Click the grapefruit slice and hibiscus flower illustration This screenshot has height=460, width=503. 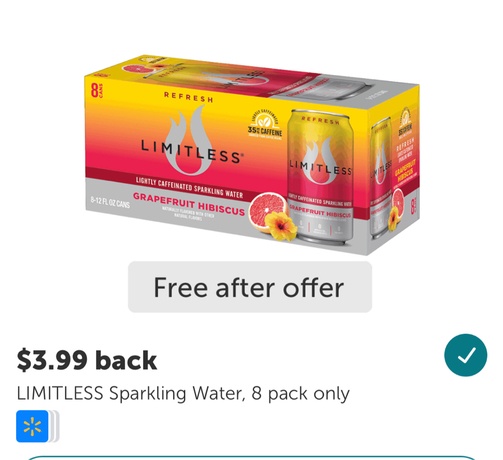coord(273,216)
